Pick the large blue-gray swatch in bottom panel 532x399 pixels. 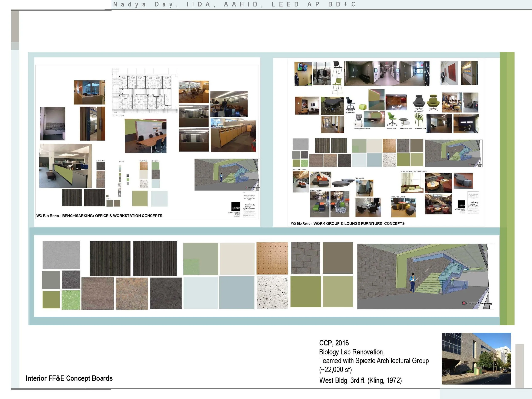point(237,292)
